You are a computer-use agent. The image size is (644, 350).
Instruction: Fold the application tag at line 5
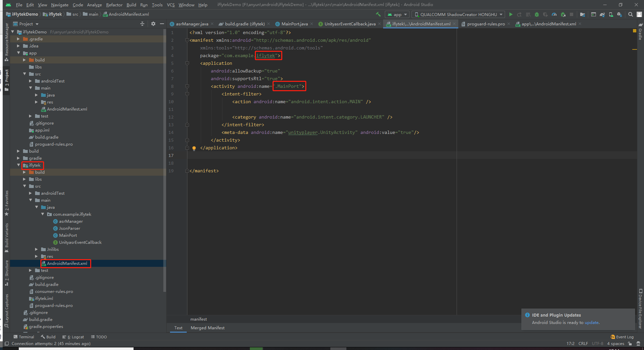coord(187,63)
